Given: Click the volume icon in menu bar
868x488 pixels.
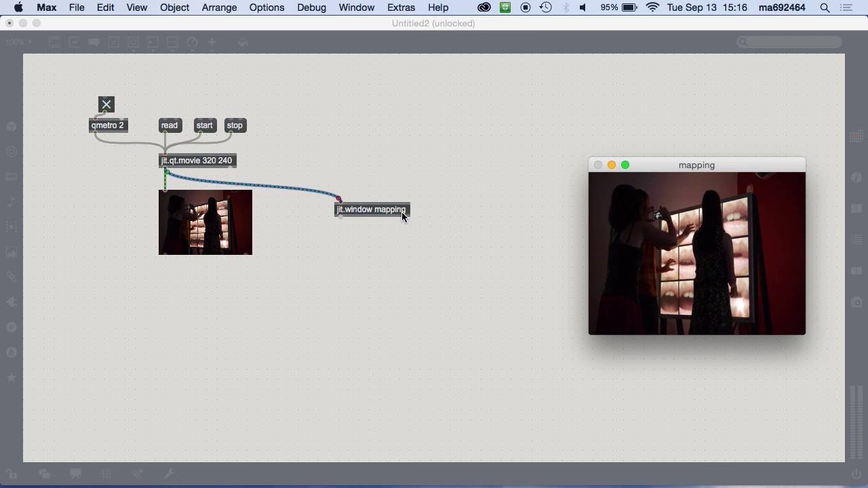Looking at the screenshot, I should (x=583, y=7).
